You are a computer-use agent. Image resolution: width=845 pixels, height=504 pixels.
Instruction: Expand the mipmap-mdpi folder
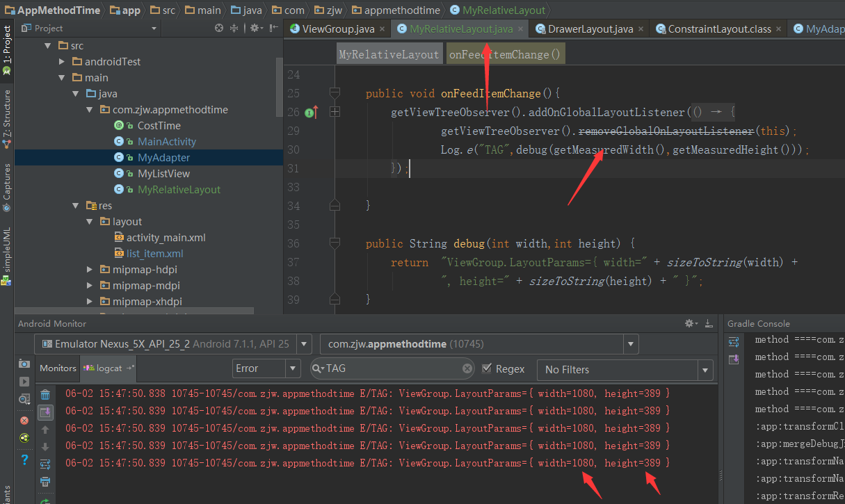pyautogui.click(x=90, y=286)
